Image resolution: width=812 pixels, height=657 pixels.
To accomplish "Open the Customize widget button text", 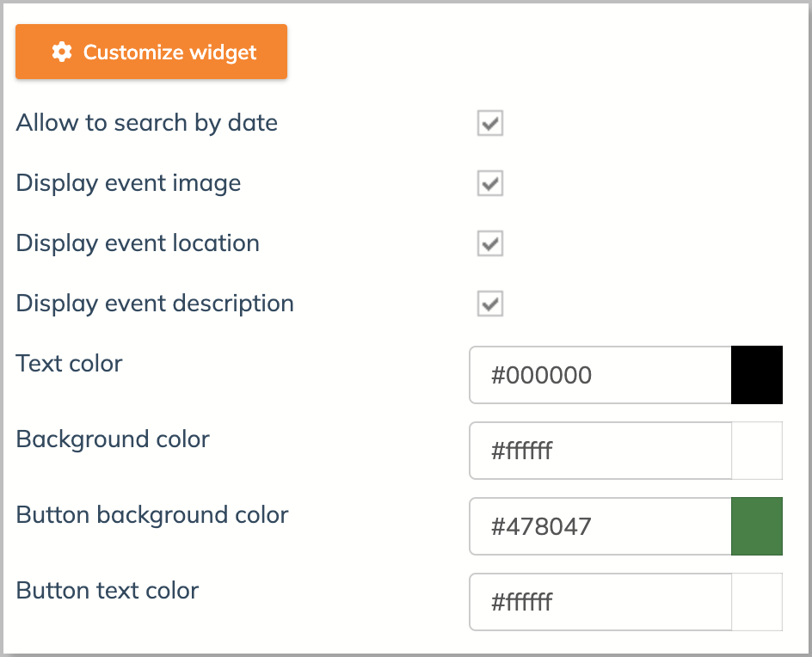I will 169,52.
